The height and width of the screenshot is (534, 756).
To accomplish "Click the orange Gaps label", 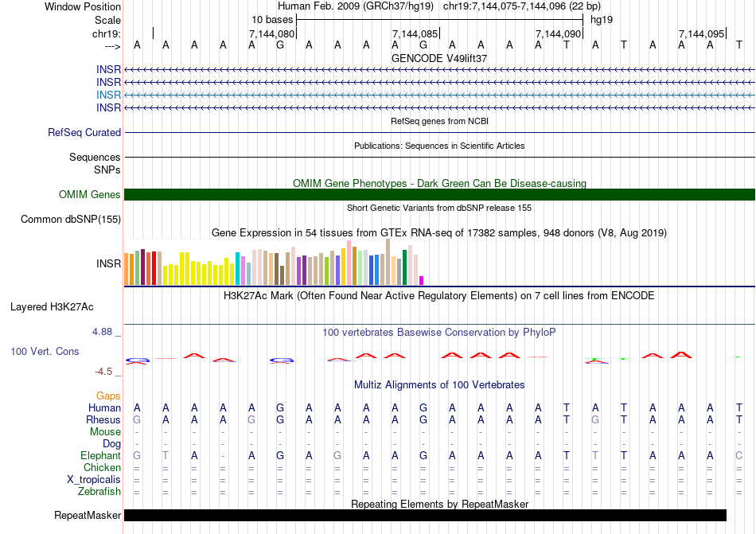I will pos(108,396).
